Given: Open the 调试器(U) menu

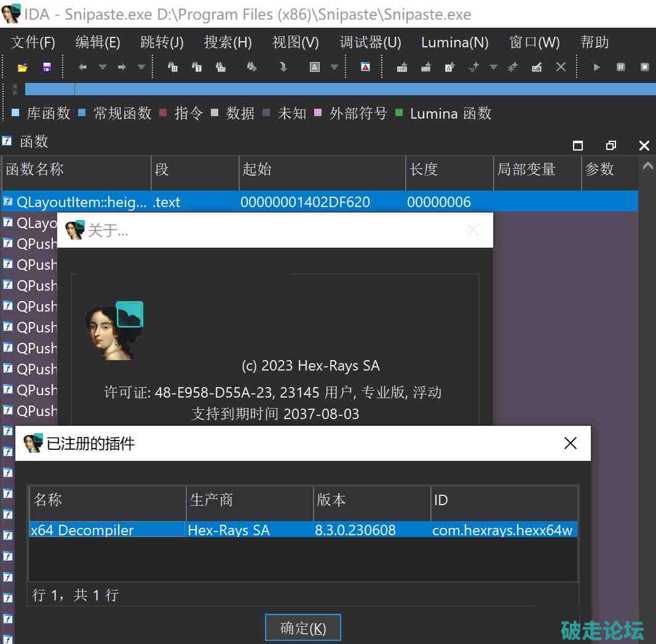Looking at the screenshot, I should (x=370, y=42).
